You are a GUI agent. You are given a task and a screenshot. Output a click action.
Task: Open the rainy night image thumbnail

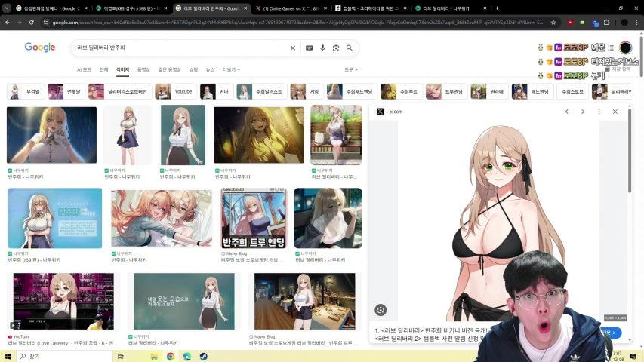(52, 135)
